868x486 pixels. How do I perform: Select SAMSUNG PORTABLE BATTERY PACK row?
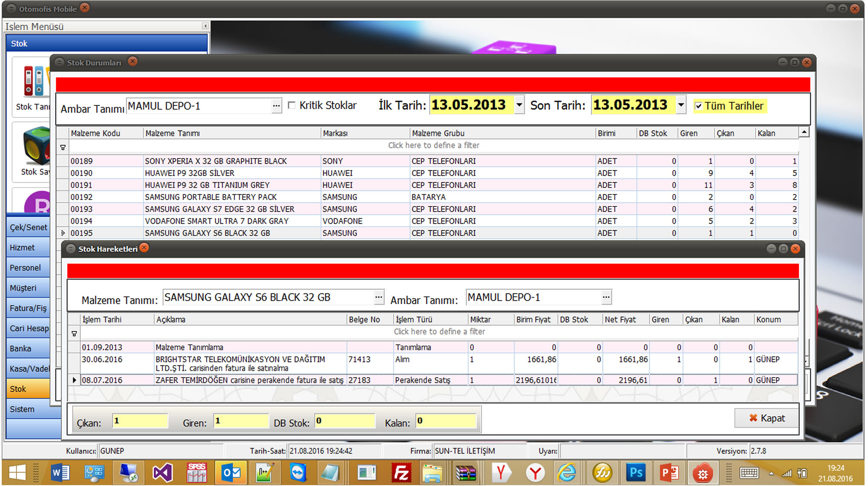point(433,197)
